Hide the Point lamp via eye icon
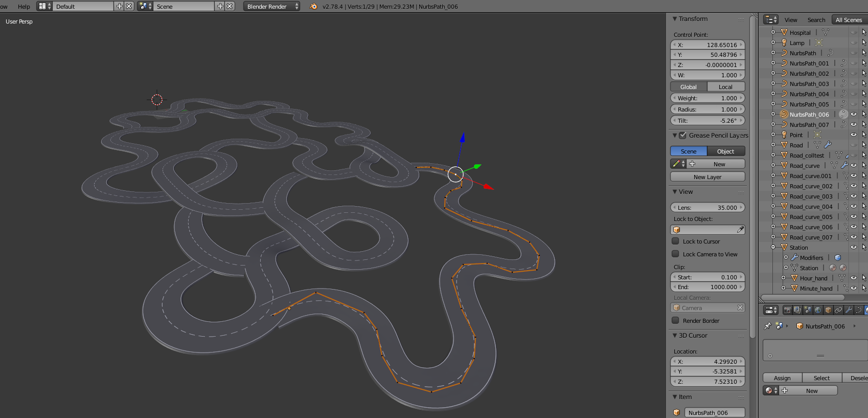This screenshot has height=418, width=868. pyautogui.click(x=853, y=135)
